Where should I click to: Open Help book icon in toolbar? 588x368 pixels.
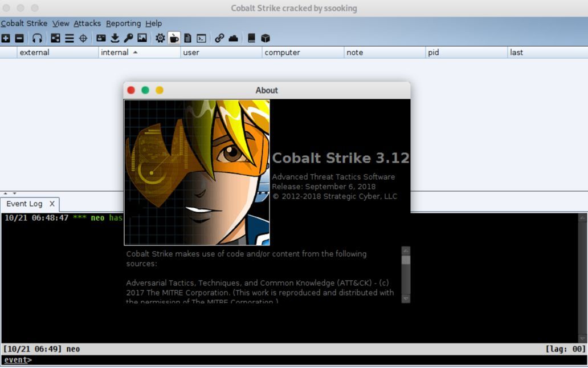(x=252, y=38)
